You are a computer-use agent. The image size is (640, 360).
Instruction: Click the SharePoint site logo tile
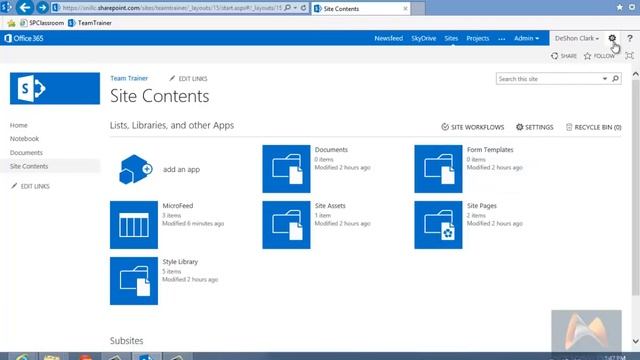(x=55, y=89)
